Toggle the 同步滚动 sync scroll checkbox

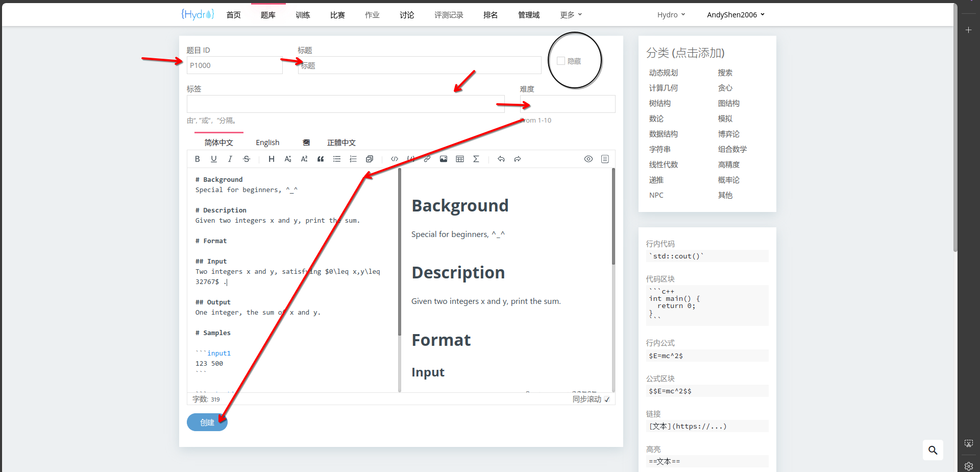coord(607,399)
